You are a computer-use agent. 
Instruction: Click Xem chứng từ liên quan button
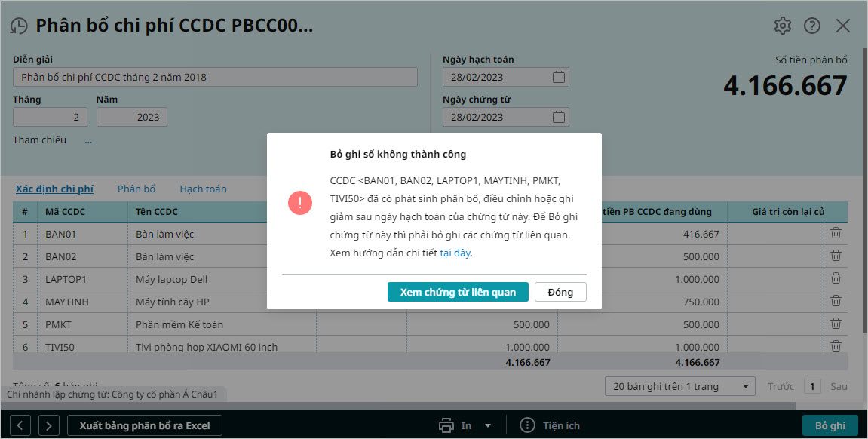tap(458, 292)
